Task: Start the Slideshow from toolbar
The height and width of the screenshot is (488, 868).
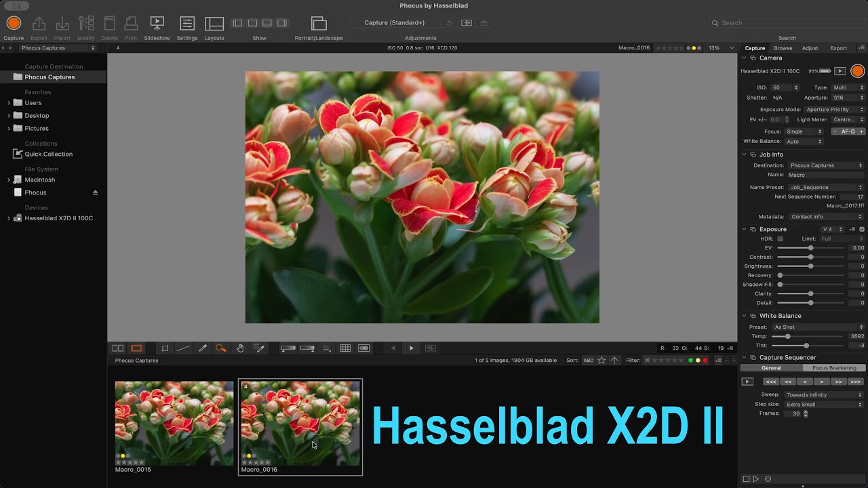Action: (157, 23)
